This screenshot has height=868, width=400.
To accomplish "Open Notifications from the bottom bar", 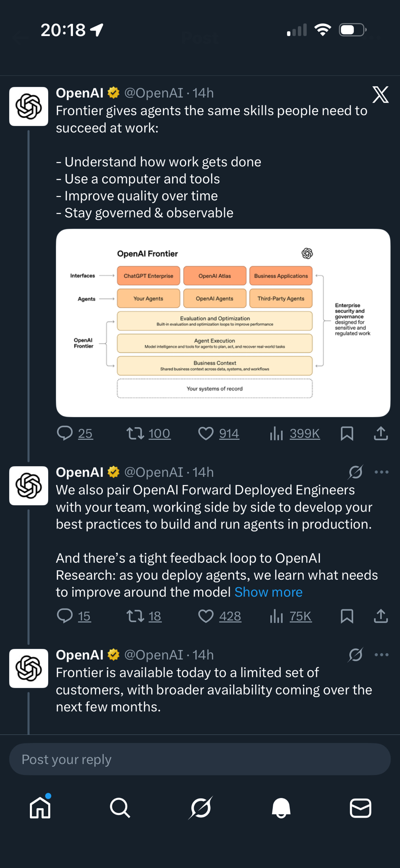I will click(281, 808).
